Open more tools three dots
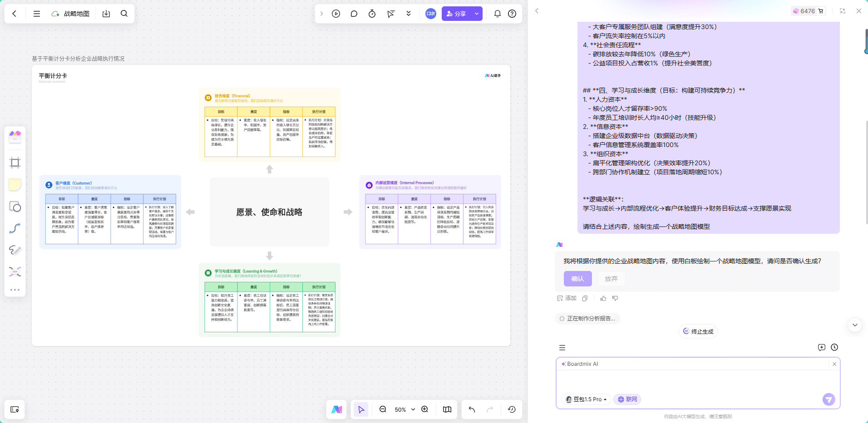 point(15,290)
